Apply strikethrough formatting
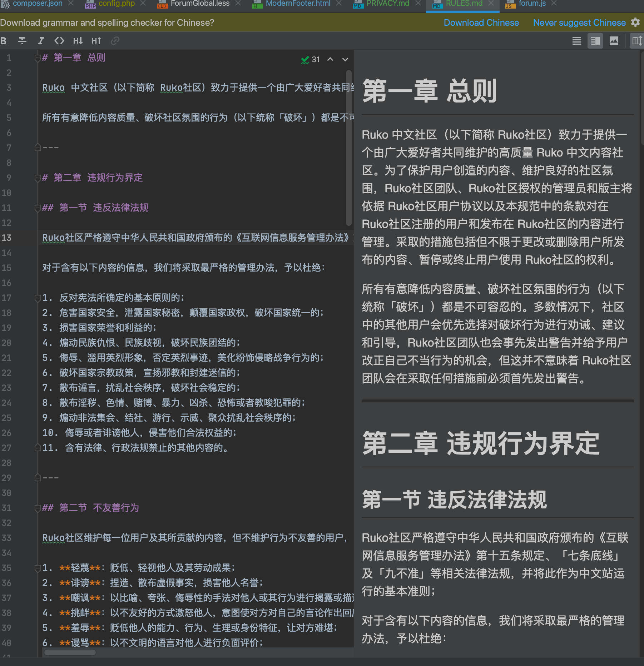The height and width of the screenshot is (666, 644). coord(22,41)
